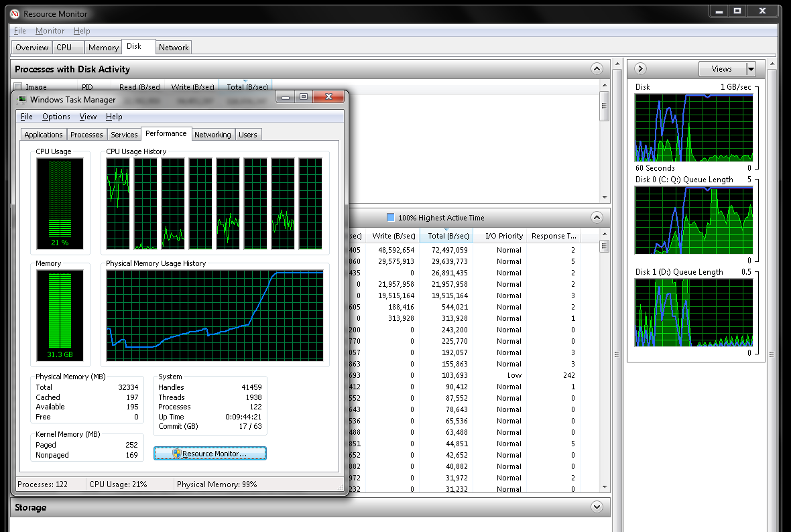Screen dimensions: 791x532
Task: Click the Resource Monitor... button
Action: point(210,454)
